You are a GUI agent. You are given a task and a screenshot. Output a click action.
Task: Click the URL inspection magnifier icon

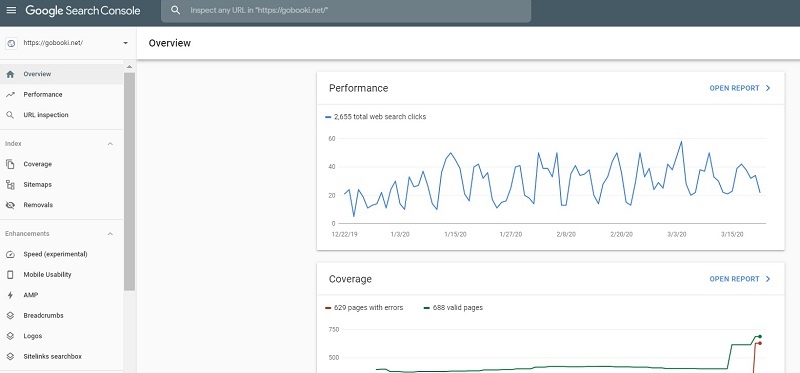point(10,115)
